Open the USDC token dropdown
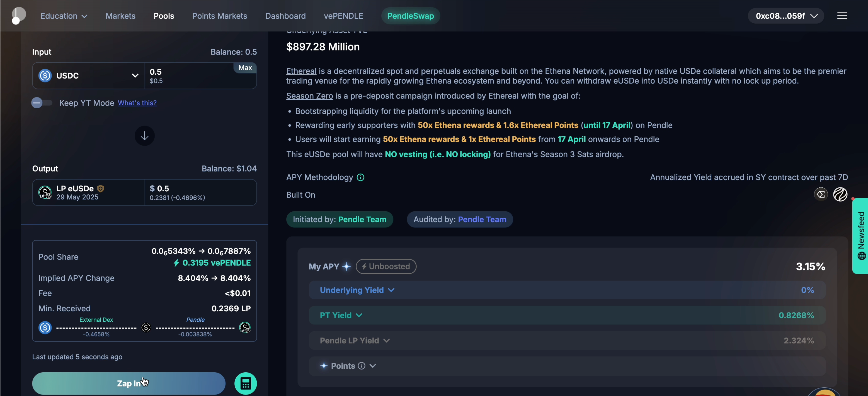 click(89, 75)
